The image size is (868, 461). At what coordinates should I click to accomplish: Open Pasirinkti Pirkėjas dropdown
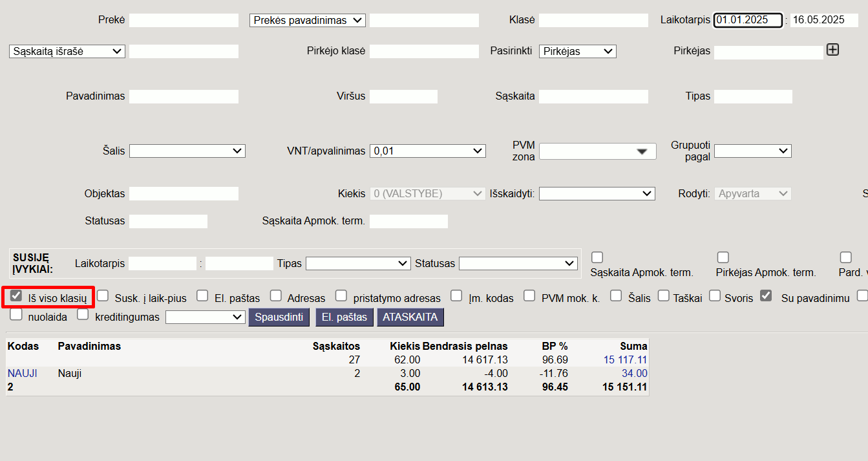click(x=578, y=51)
